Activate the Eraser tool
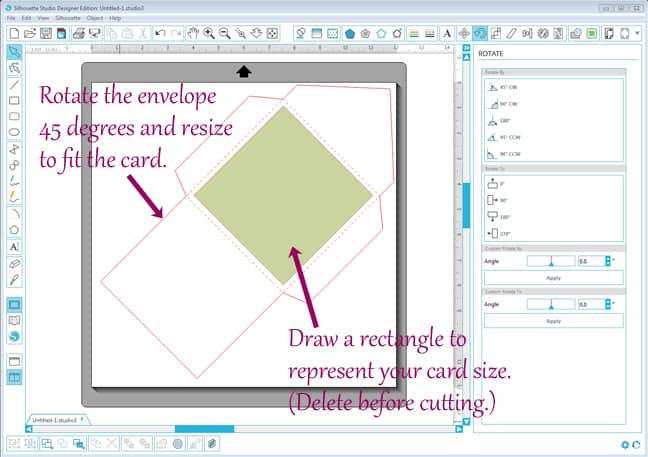This screenshot has height=457, width=648. (14, 262)
